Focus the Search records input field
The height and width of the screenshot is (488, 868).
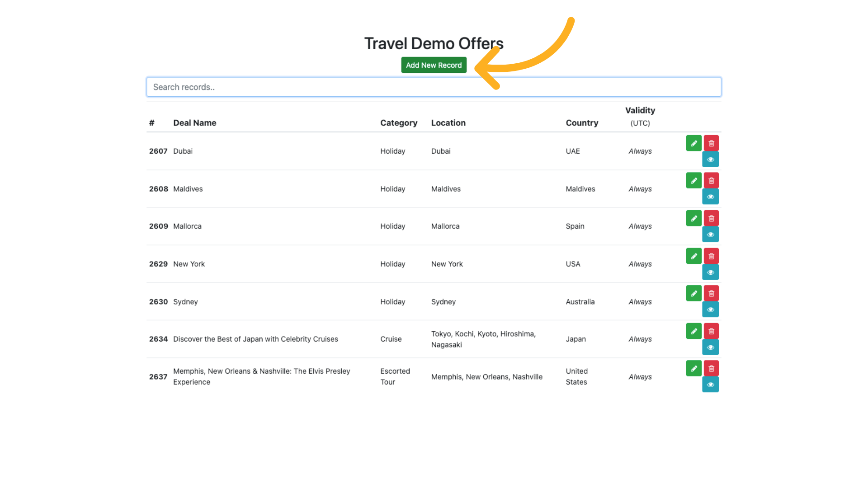coord(434,87)
